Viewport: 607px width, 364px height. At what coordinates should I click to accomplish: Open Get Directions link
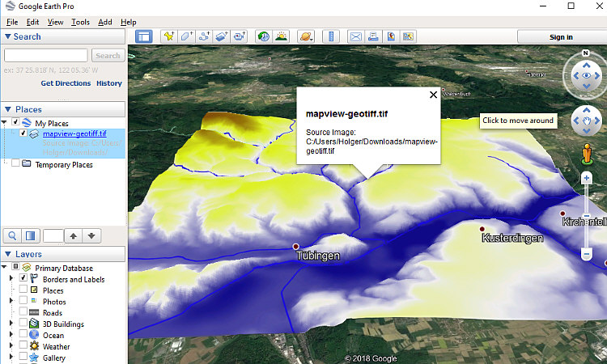coord(66,83)
